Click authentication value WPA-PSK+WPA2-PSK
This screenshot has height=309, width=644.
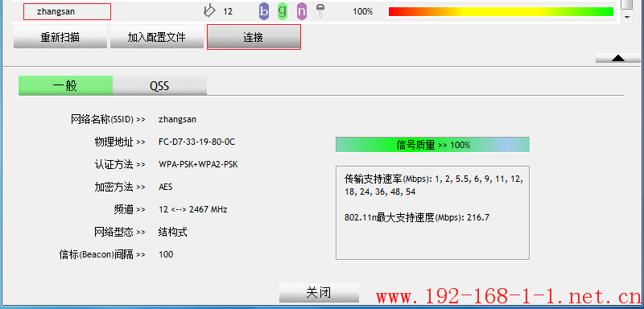coord(198,164)
